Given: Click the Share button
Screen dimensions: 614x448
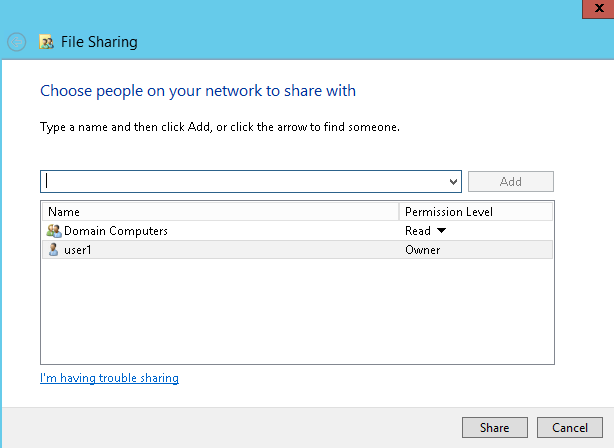Looking at the screenshot, I should pyautogui.click(x=495, y=427).
